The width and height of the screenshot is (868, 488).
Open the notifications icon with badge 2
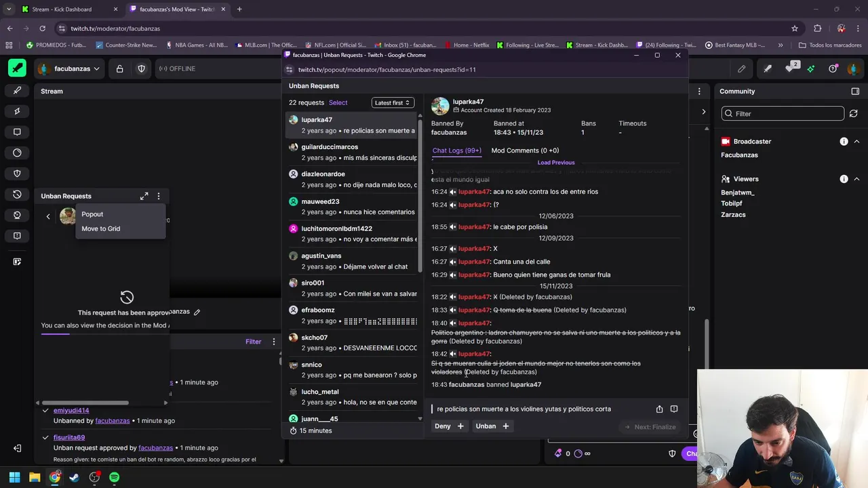(x=791, y=68)
